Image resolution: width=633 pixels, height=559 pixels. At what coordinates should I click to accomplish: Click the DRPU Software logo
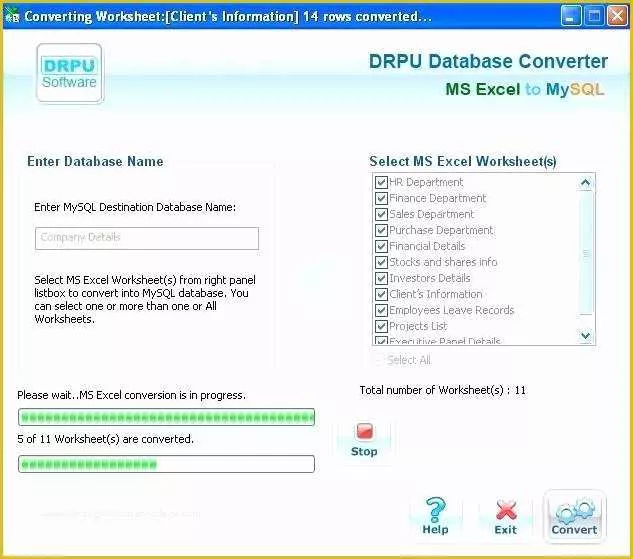click(x=69, y=73)
